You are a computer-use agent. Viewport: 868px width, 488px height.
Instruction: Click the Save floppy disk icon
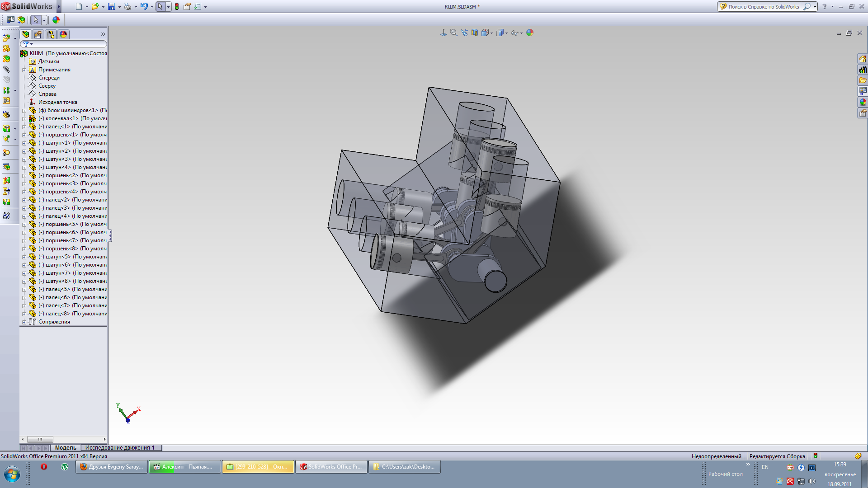111,6
